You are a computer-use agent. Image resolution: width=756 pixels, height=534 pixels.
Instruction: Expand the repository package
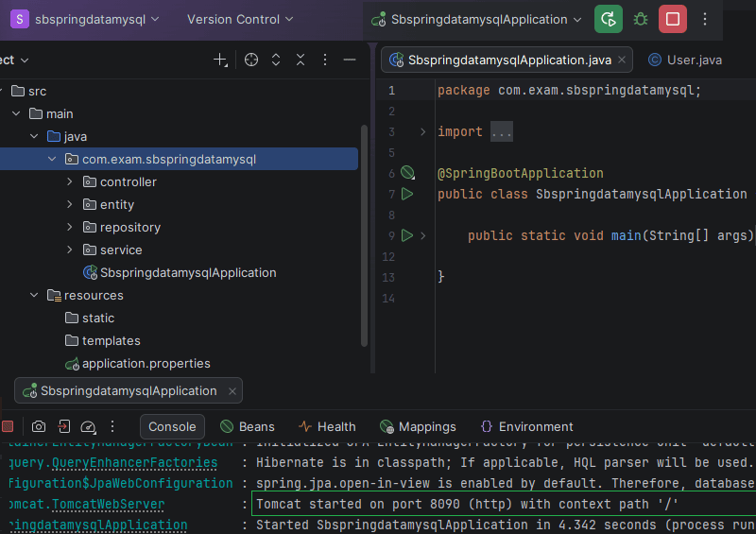point(70,227)
